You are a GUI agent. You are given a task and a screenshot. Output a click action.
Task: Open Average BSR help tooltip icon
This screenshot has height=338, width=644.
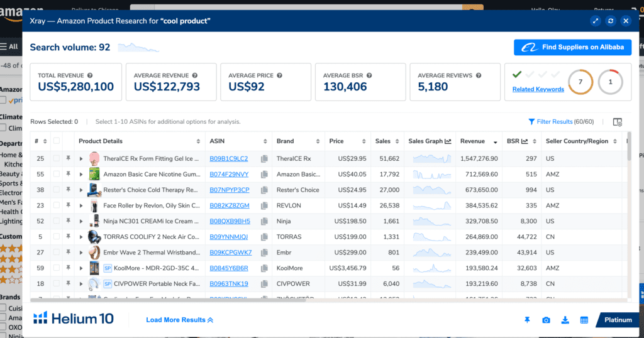click(369, 75)
